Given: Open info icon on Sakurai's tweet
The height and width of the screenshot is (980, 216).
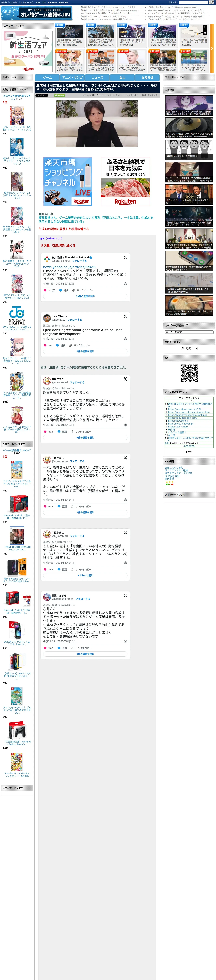Looking at the screenshot, I should point(125,284).
